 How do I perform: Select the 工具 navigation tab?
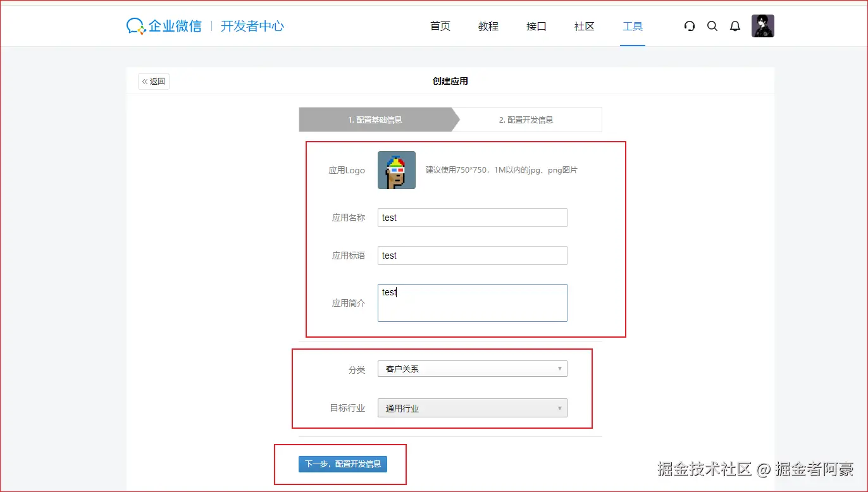(x=633, y=26)
